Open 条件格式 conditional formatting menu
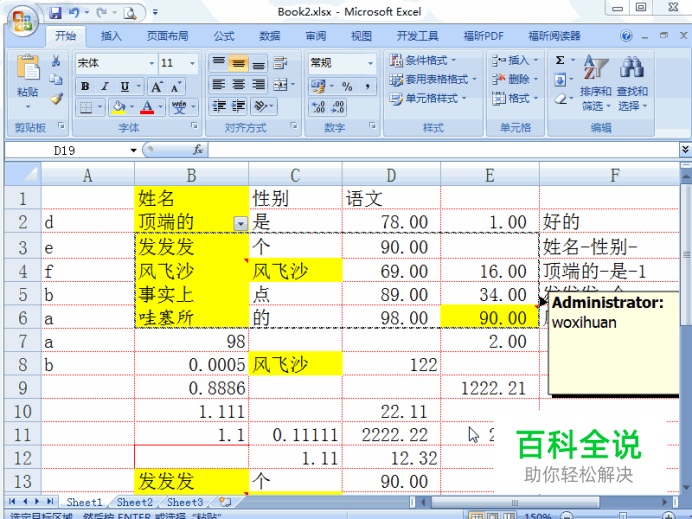Screen dimensions: 692x519 pyautogui.click(x=423, y=60)
